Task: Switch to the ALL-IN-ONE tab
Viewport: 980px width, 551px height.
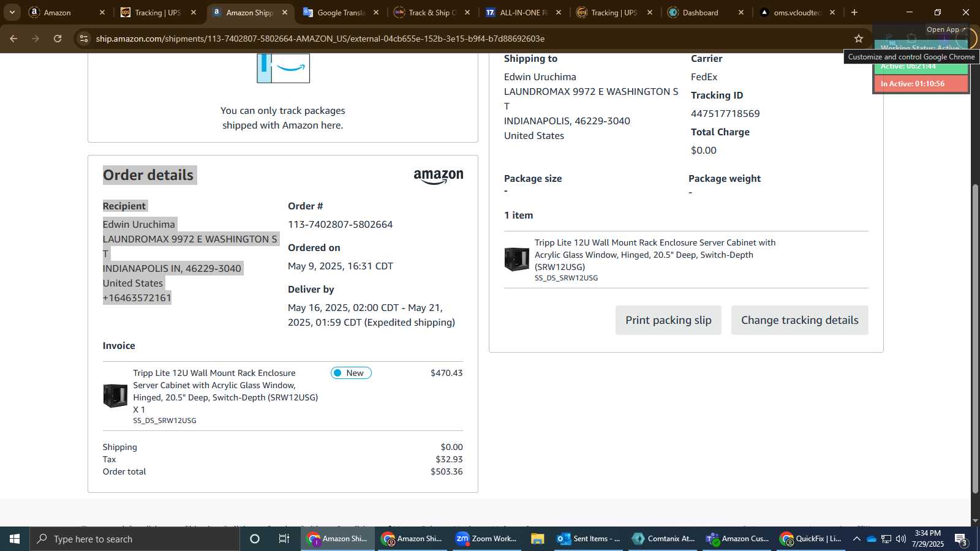Action: [x=523, y=12]
